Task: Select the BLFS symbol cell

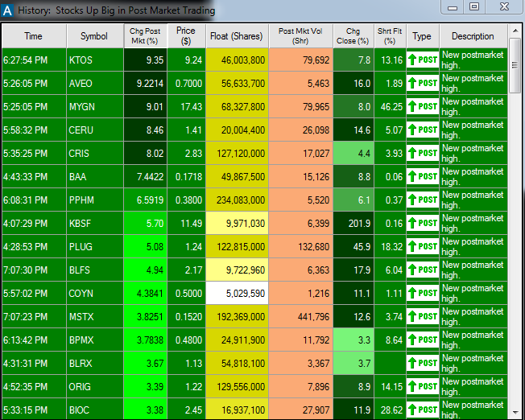Action: [95, 270]
